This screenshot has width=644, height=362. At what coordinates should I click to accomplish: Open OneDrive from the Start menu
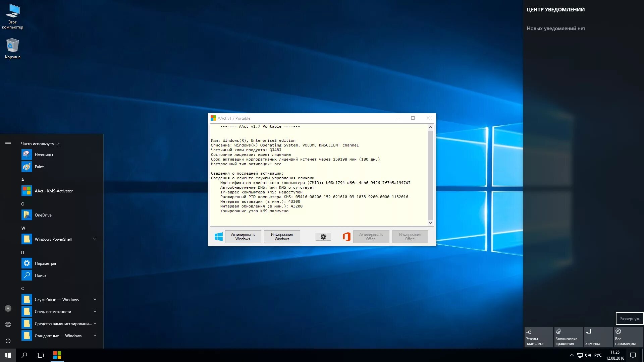point(60,215)
